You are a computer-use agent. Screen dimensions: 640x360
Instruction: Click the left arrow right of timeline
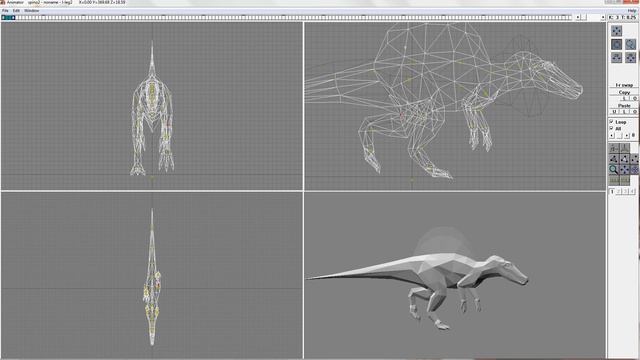click(578, 17)
